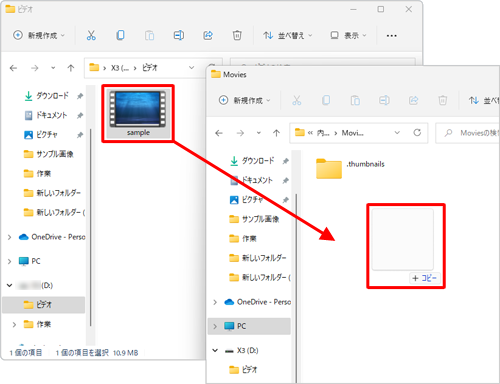Select ビデオ under X3 (D:) in Movies window
The height and width of the screenshot is (384, 500).
[x=243, y=370]
